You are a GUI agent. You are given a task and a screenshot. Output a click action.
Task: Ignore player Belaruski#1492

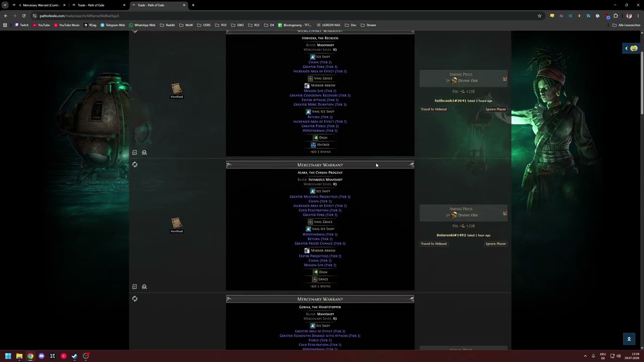tap(496, 243)
